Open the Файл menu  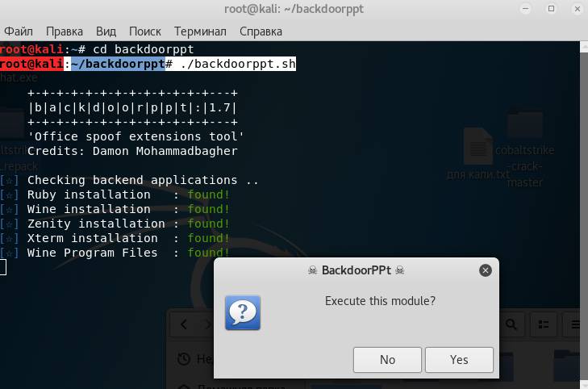18,31
